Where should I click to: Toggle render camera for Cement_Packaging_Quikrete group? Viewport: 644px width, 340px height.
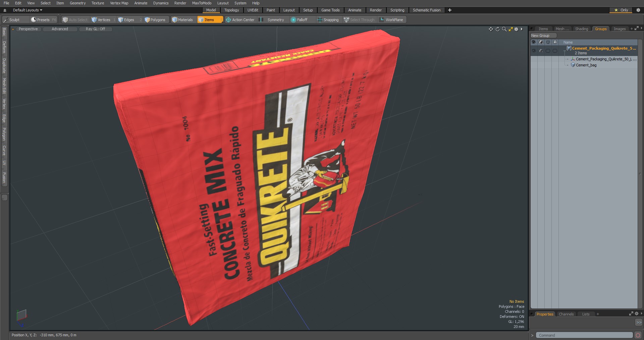click(x=541, y=51)
